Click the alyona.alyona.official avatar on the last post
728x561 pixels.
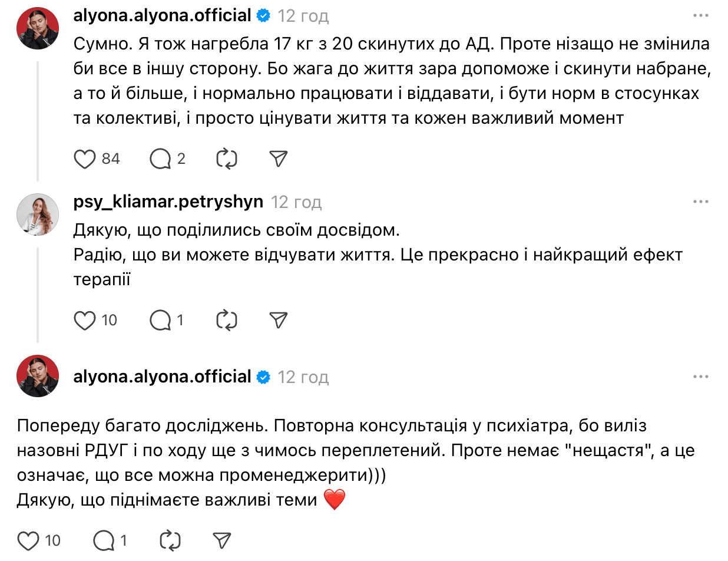[37, 376]
